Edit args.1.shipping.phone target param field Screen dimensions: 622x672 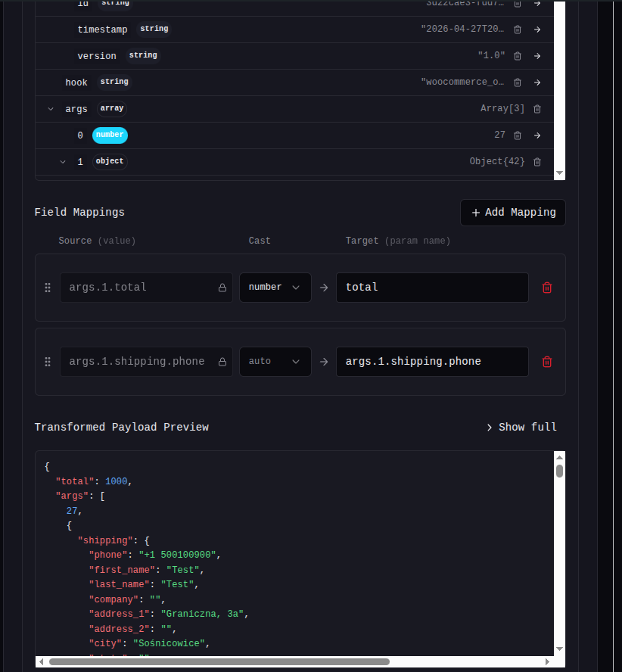pos(433,362)
